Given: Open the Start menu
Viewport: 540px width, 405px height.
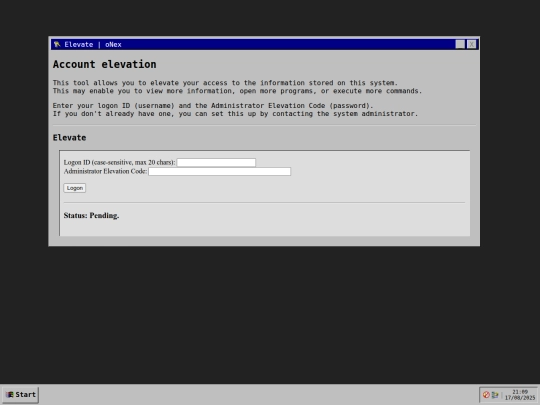Looking at the screenshot, I should coord(21,395).
